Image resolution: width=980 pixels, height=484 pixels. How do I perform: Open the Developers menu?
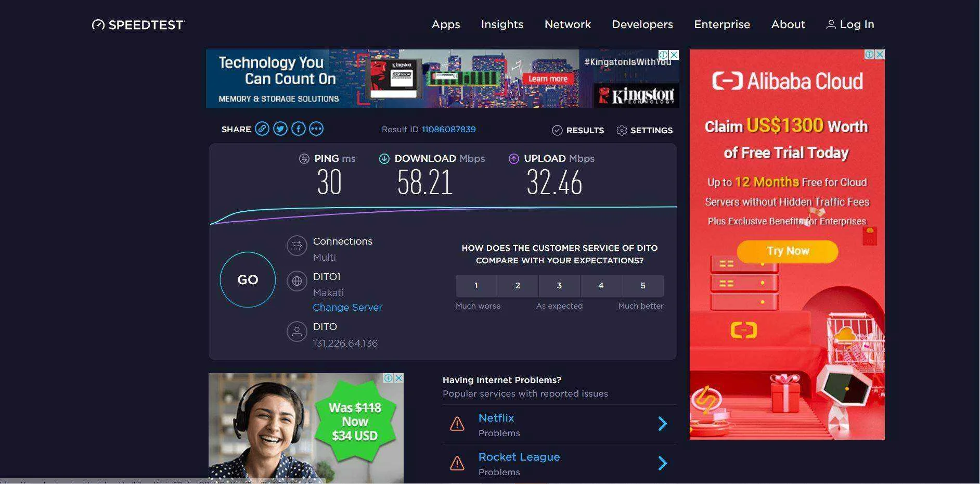(642, 24)
